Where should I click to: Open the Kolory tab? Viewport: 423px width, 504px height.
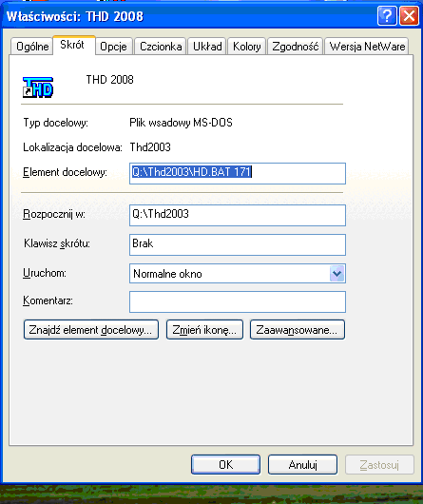pos(246,47)
